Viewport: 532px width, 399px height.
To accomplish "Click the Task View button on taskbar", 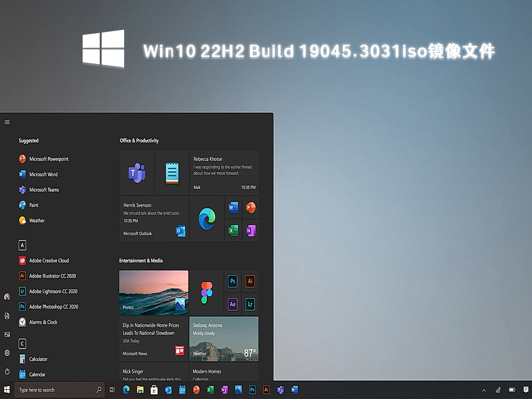I will [112, 390].
